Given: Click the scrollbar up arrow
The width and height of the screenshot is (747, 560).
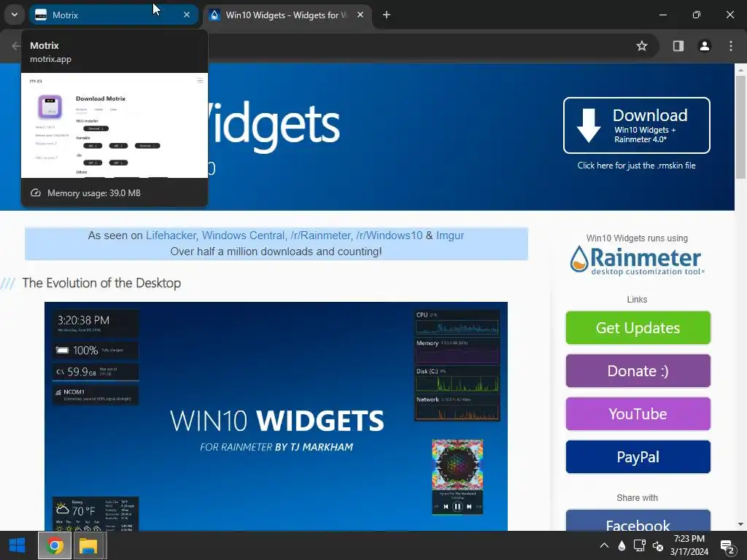Looking at the screenshot, I should tap(740, 70).
